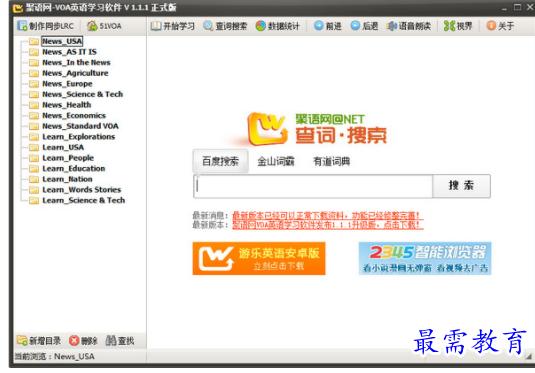The height and width of the screenshot is (373, 535).
Task: Open the 最新版本 download link
Action: [328, 225]
